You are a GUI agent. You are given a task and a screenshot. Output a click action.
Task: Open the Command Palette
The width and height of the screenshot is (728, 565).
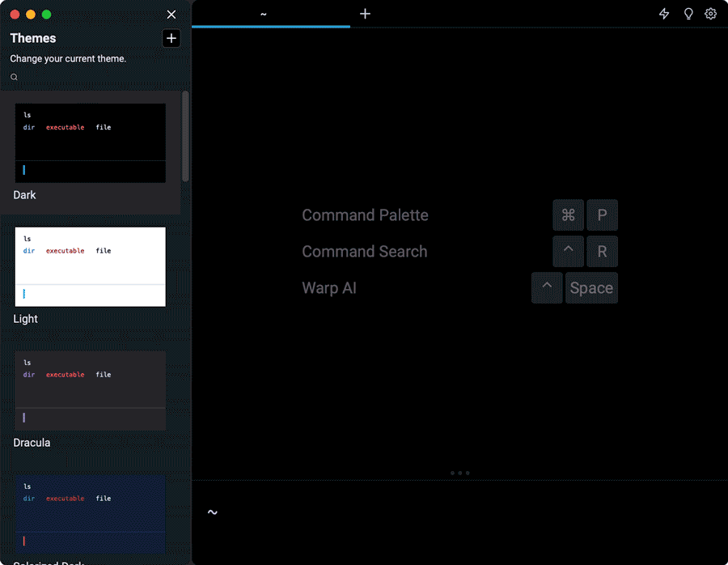pyautogui.click(x=365, y=215)
